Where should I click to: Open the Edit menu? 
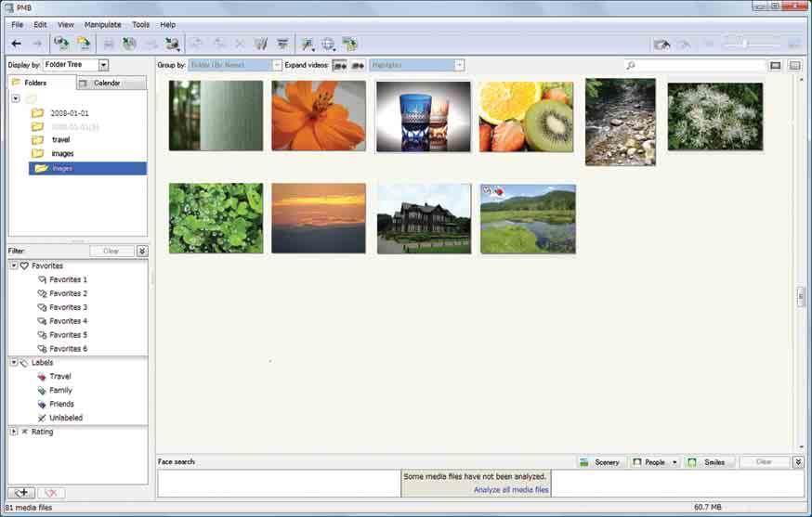pyautogui.click(x=40, y=24)
